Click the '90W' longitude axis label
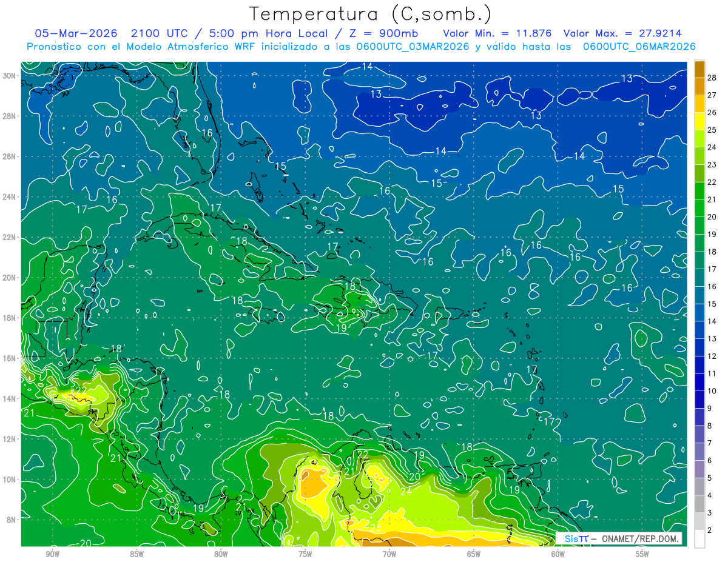Screen dimensions: 728x562 tap(52, 554)
